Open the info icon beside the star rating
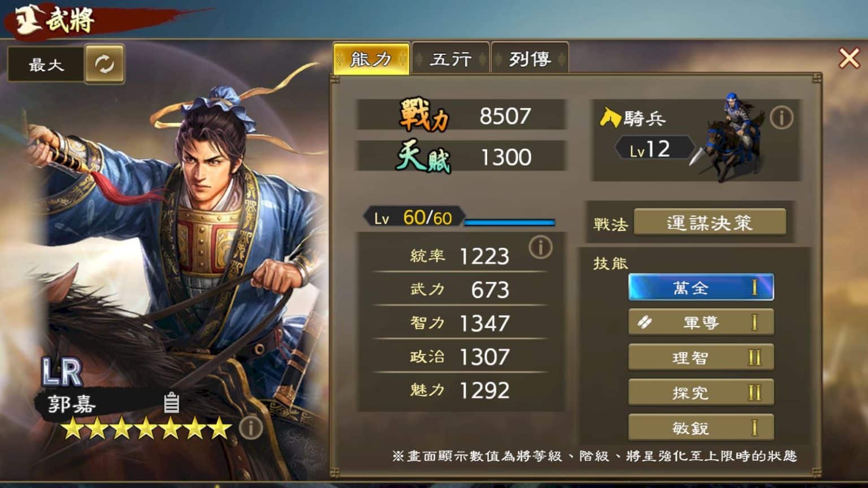This screenshot has width=868, height=488. (x=250, y=428)
